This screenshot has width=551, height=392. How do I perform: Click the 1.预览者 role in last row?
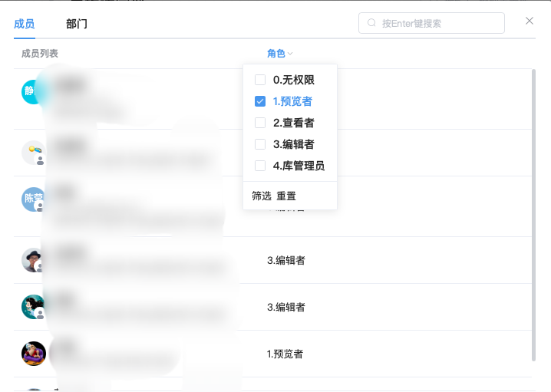(x=285, y=354)
